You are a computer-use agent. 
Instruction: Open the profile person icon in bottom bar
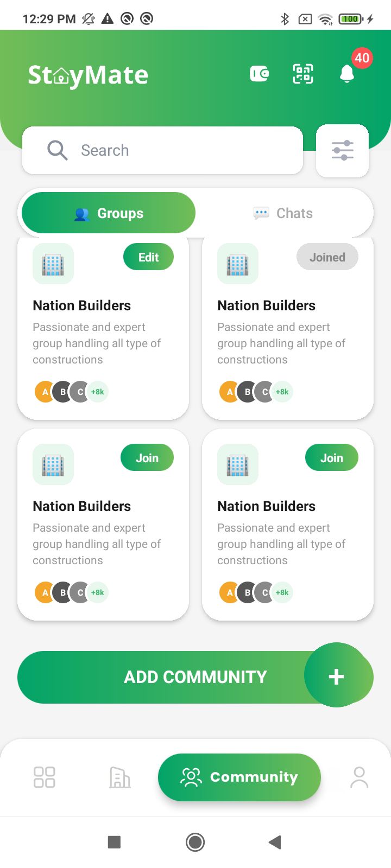point(359,777)
